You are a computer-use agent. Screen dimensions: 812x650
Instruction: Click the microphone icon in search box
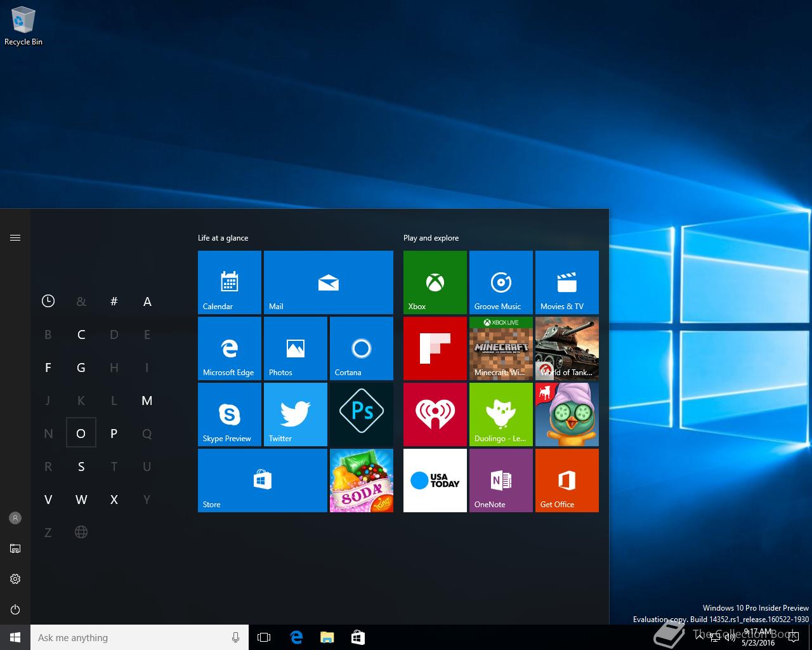[x=236, y=637]
